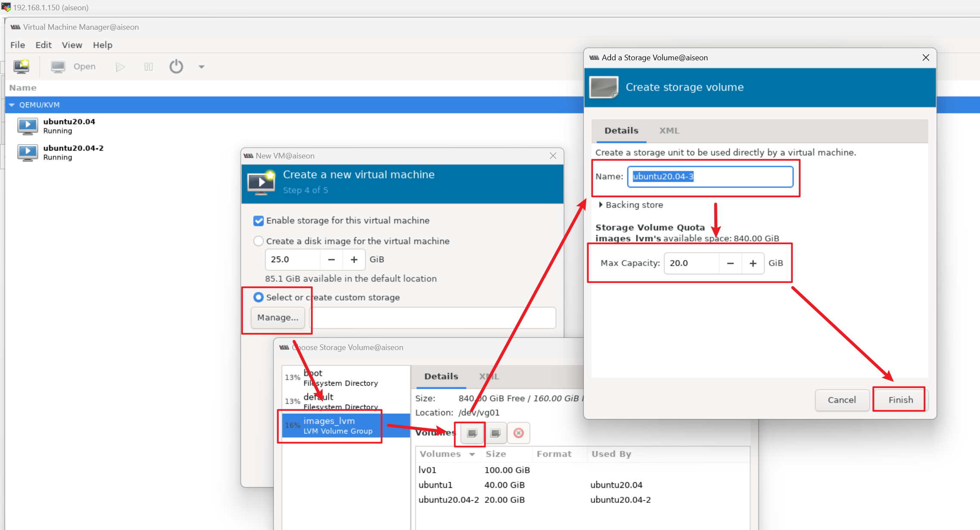The image size is (980, 530).
Task: Select Create a disk image radio option
Action: click(258, 241)
